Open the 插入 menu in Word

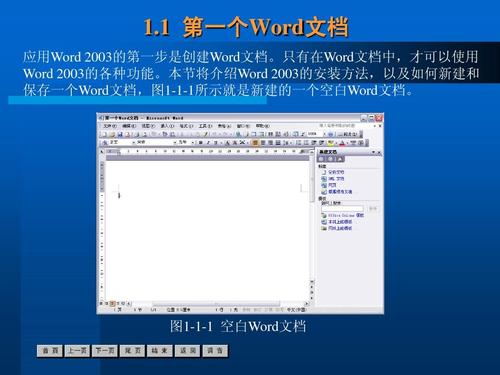point(167,126)
